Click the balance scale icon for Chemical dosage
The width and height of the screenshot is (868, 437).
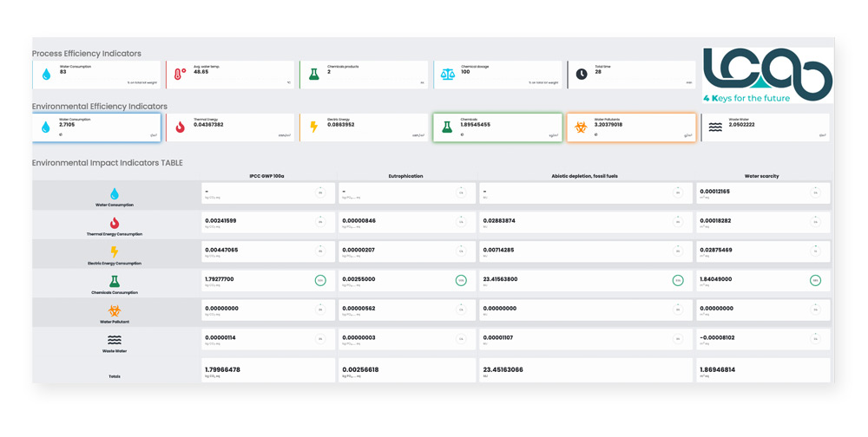pyautogui.click(x=447, y=74)
